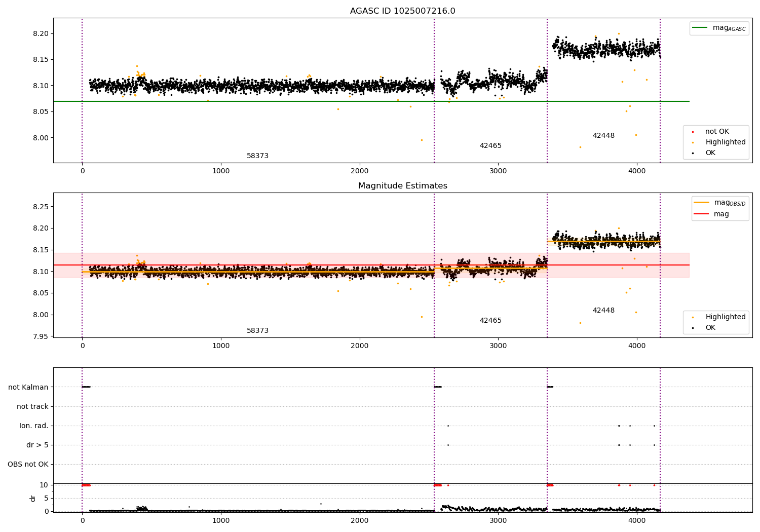Screen dimensions: 760x532
Task: Click the "42448" annotation in the top plot
Action: [x=603, y=136]
